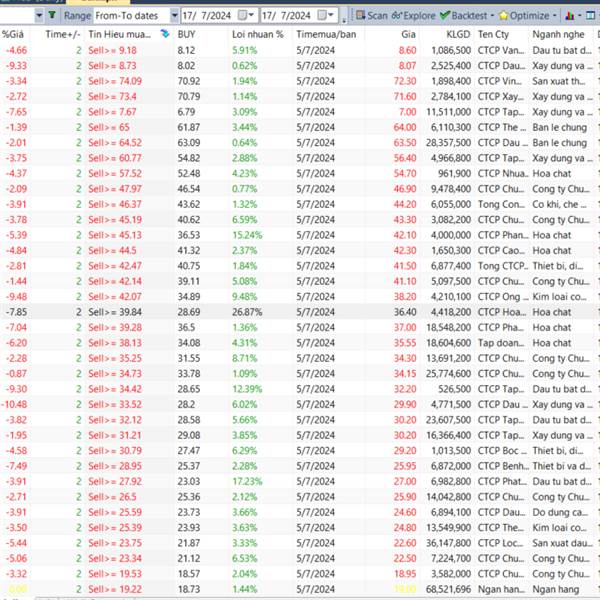Click the volume cell 36,147,800
Viewport: 600px width, 600px height.
[448, 543]
